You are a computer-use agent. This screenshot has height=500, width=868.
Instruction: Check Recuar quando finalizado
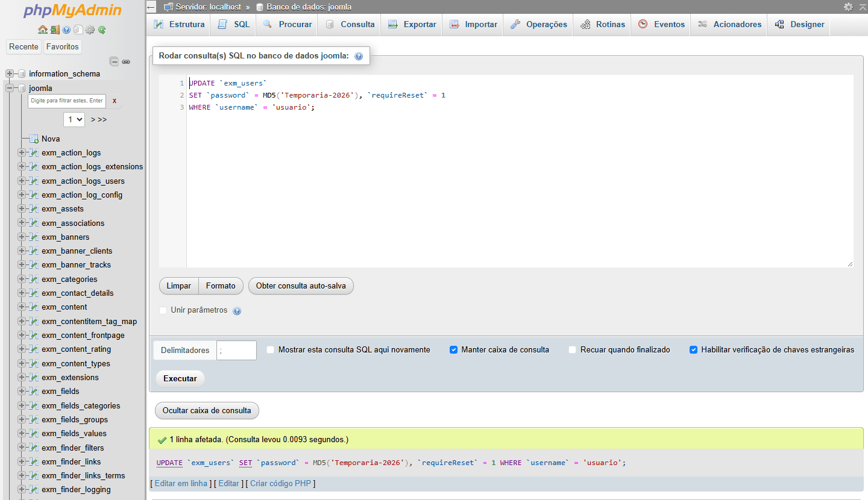(573, 349)
